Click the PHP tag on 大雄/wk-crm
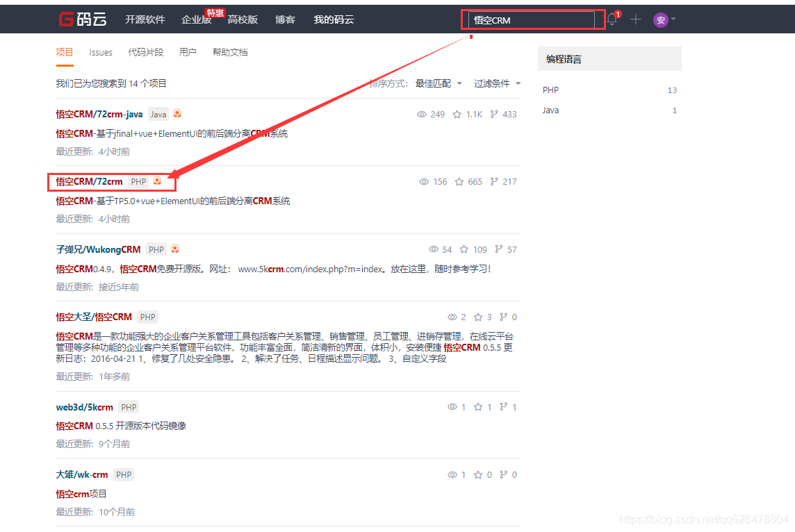The width and height of the screenshot is (795, 532). click(124, 475)
